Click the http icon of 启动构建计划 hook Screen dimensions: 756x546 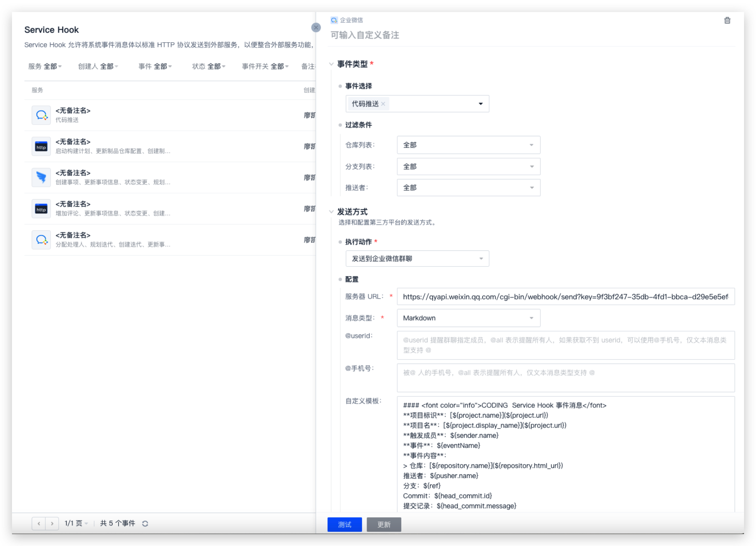click(41, 146)
